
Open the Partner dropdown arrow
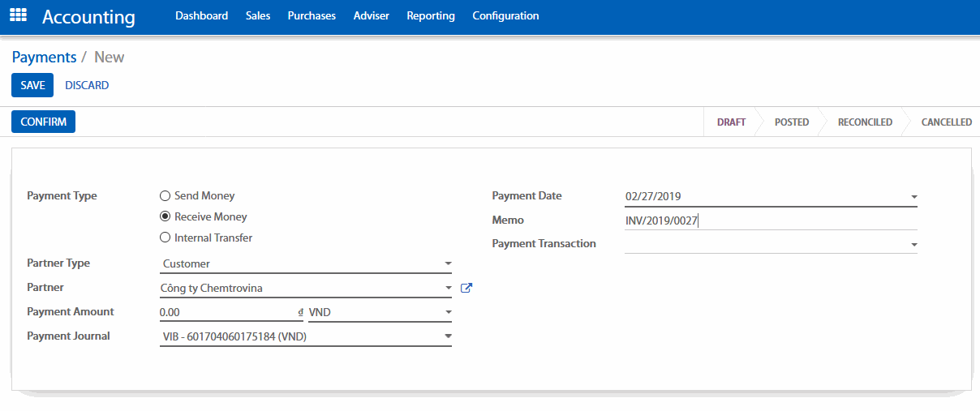pos(448,288)
